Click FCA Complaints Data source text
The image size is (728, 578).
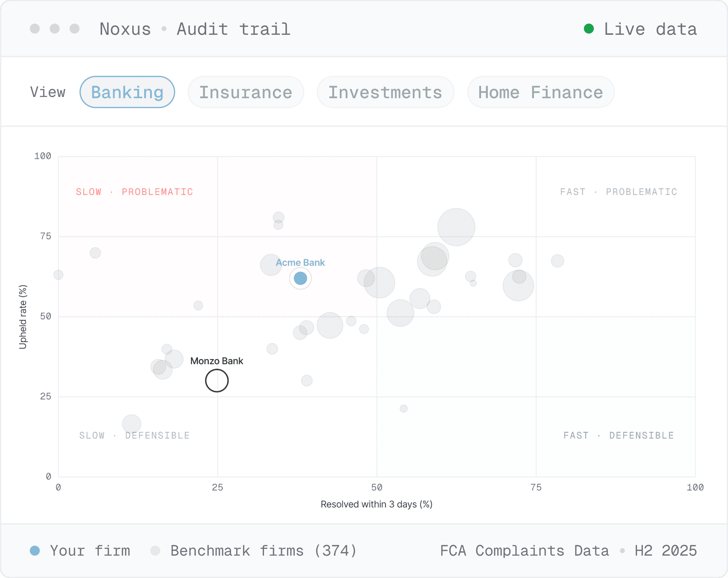524,551
